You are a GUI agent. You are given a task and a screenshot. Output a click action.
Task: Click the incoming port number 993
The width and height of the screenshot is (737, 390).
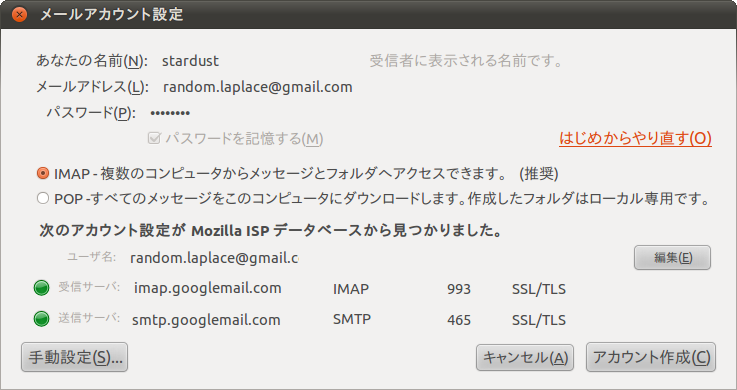[459, 289]
